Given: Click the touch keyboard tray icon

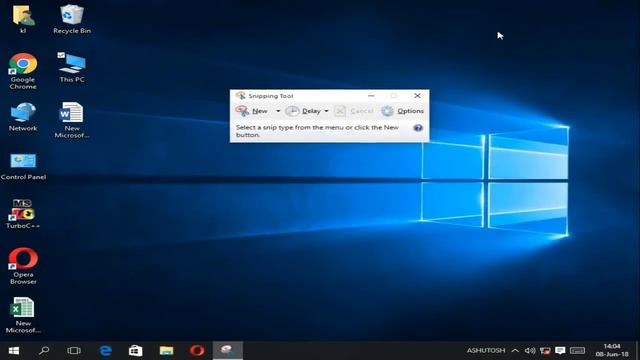Looking at the screenshot, I should (577, 351).
